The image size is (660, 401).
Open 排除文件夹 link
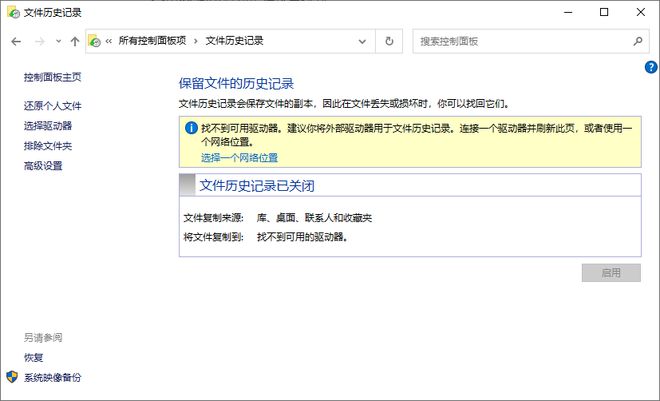(x=48, y=146)
